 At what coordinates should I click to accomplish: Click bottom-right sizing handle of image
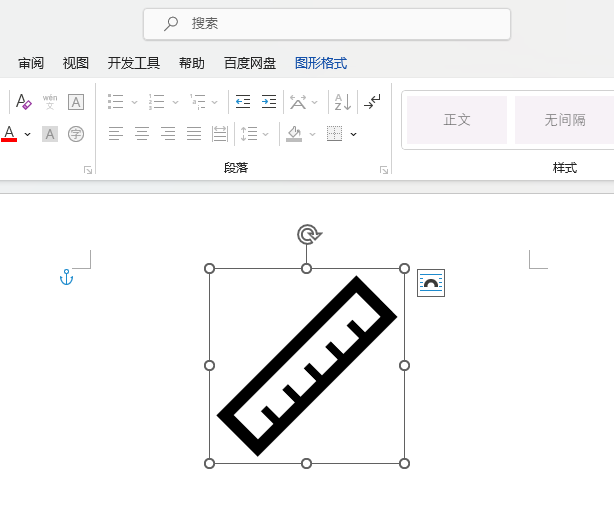pos(405,463)
